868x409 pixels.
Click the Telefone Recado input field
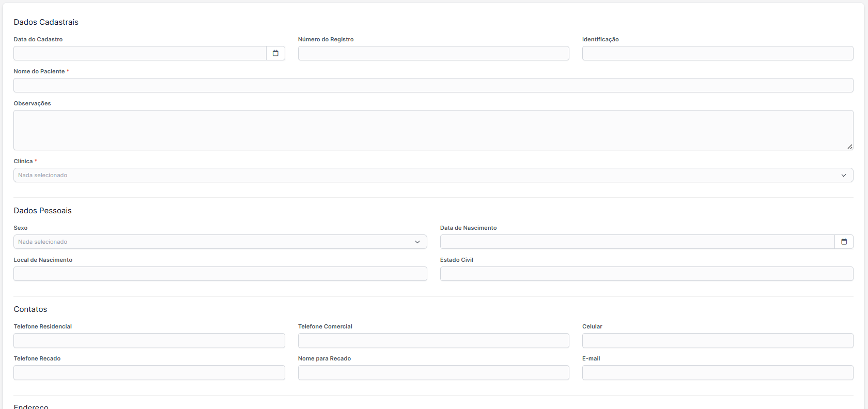[x=149, y=372]
